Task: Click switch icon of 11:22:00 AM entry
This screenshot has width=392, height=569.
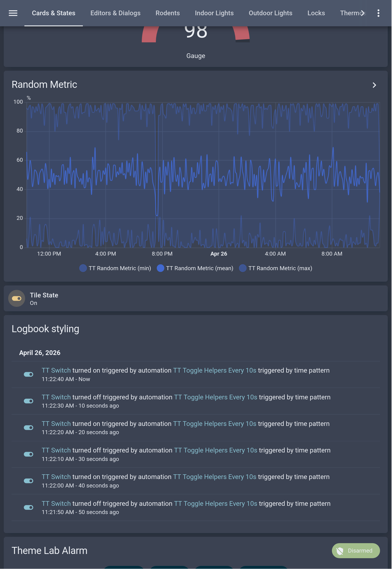Action: coord(28,481)
